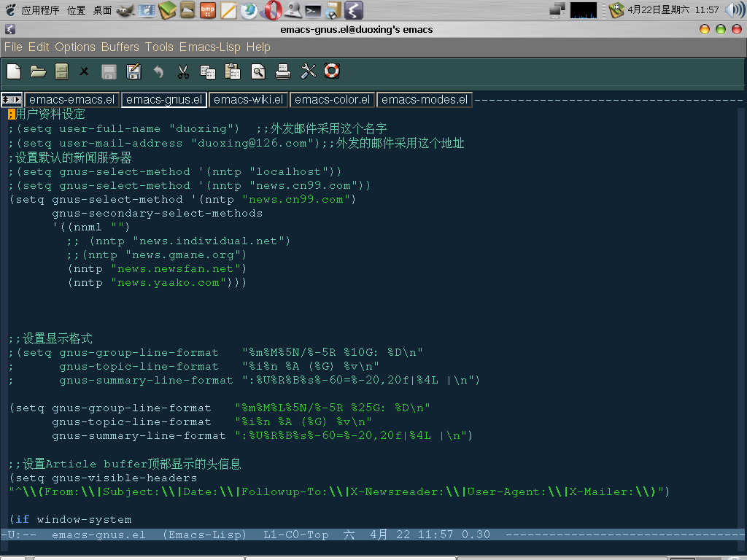The height and width of the screenshot is (560, 747).
Task: Launch the bmp media player icon
Action: click(208, 10)
